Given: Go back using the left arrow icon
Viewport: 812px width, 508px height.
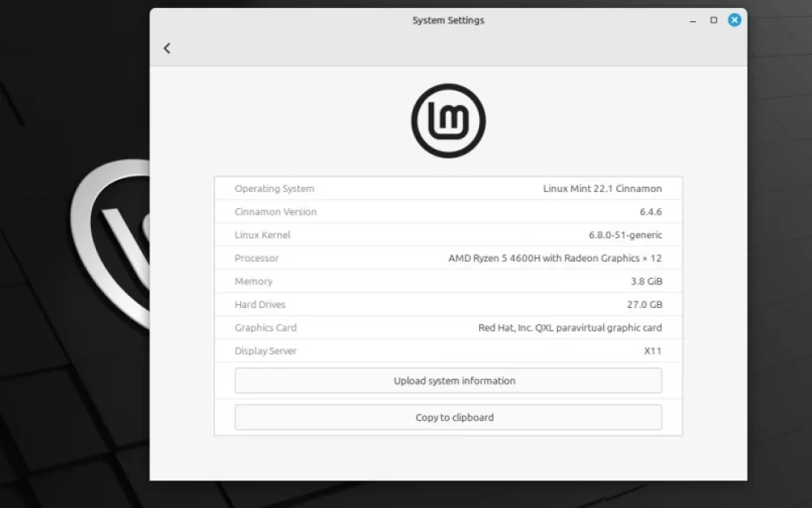Looking at the screenshot, I should [166, 48].
